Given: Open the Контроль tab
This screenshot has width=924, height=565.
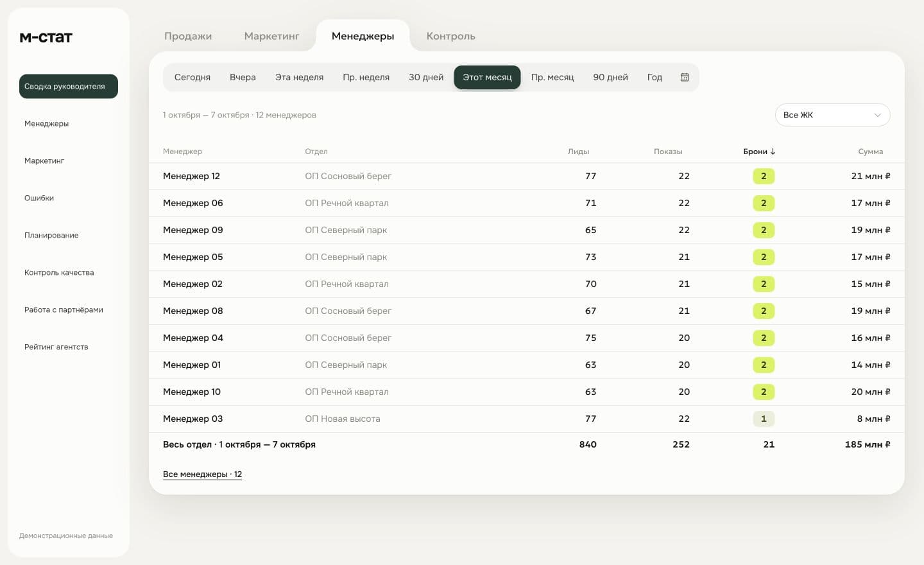Looking at the screenshot, I should (450, 36).
